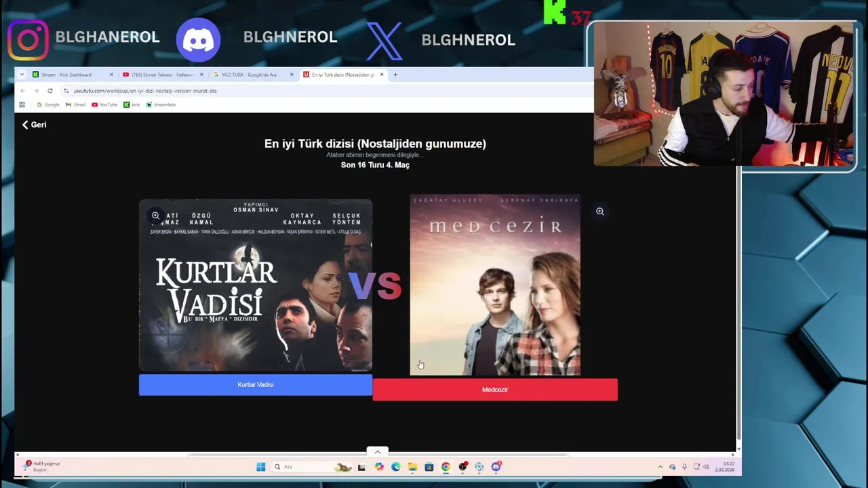Viewport: 868px width, 488px height.
Task: Open the streamlabs bookmark
Action: [x=161, y=104]
